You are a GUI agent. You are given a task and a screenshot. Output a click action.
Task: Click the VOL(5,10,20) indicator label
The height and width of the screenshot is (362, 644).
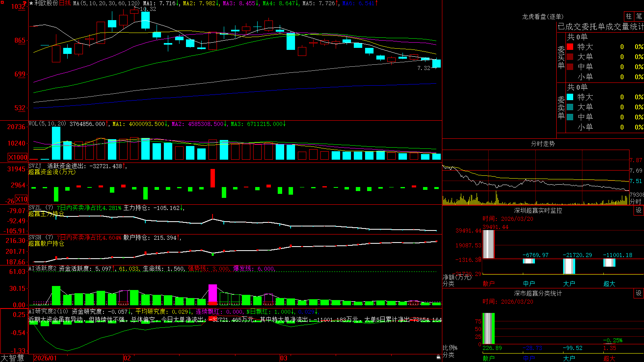pyautogui.click(x=47, y=124)
